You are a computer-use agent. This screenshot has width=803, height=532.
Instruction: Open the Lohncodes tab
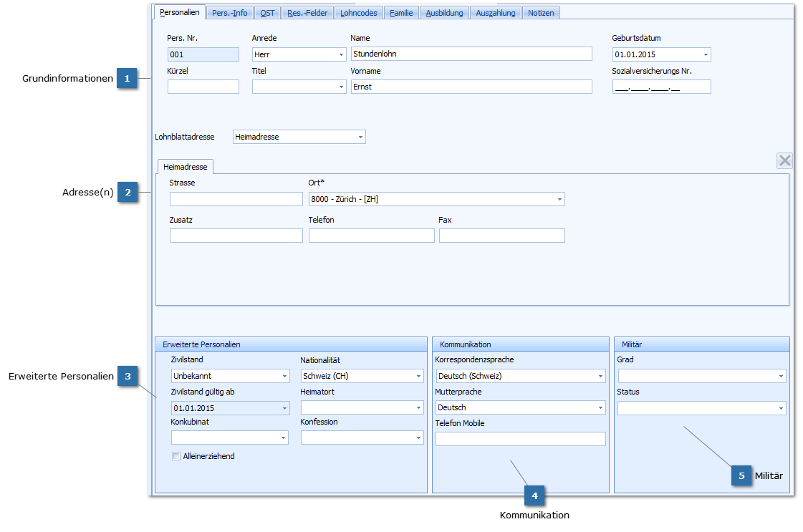coord(359,13)
